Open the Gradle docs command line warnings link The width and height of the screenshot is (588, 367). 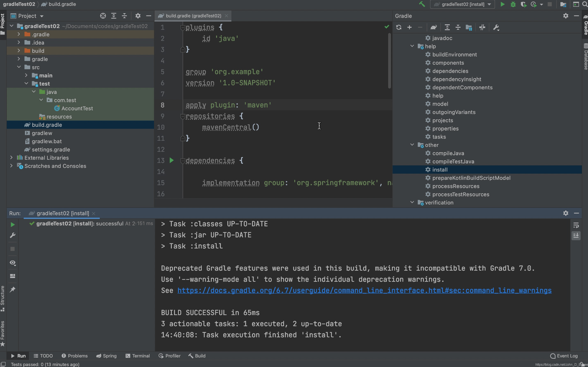[x=364, y=290]
